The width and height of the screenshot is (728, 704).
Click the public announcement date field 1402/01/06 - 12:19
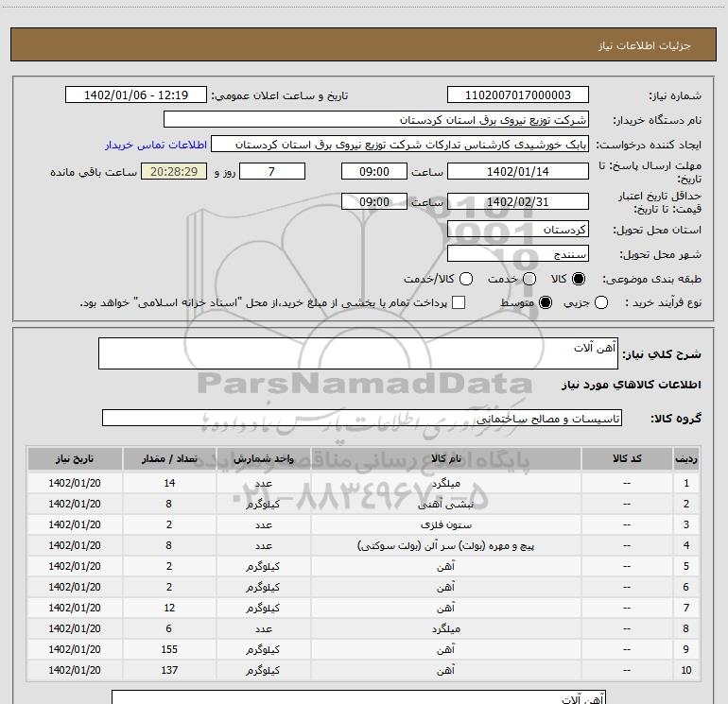pyautogui.click(x=136, y=95)
